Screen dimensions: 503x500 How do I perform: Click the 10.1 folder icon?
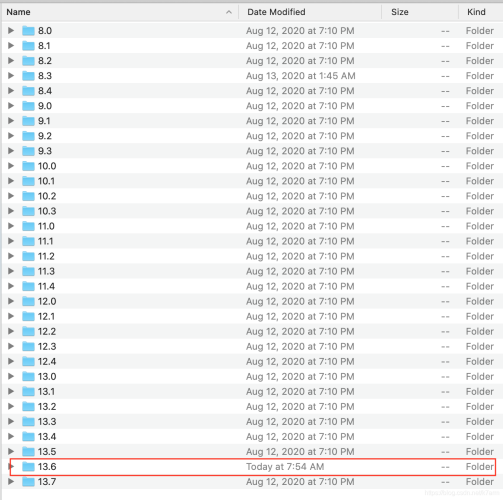point(28,181)
